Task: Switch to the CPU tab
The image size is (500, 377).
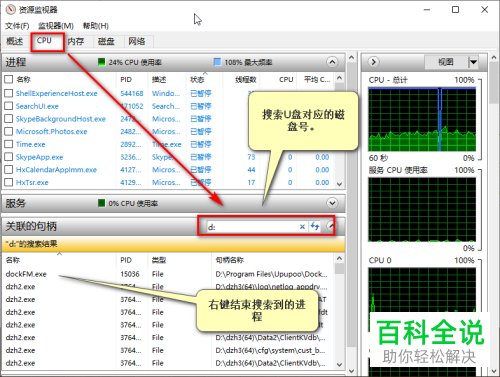Action: coord(44,41)
